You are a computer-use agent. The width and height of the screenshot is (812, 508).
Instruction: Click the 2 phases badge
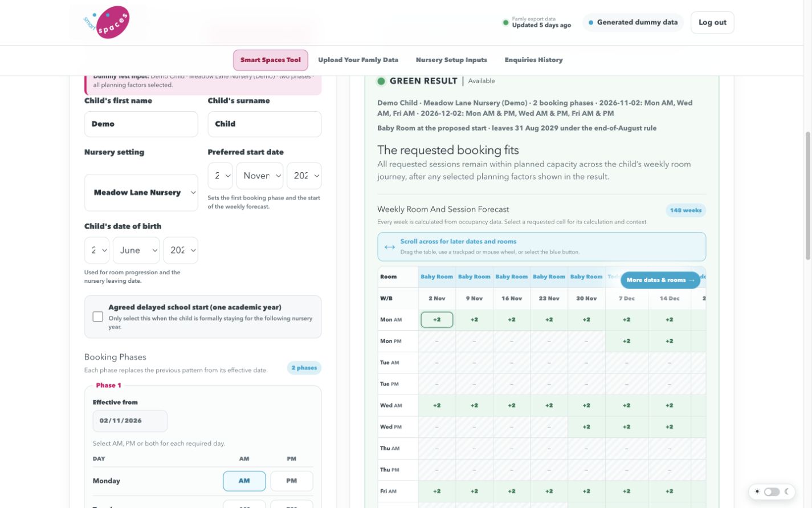coord(304,368)
